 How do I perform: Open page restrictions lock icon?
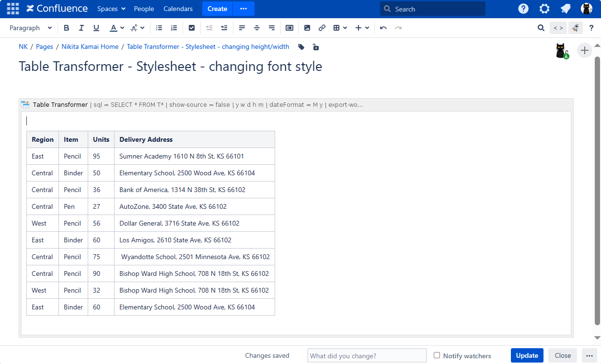315,47
